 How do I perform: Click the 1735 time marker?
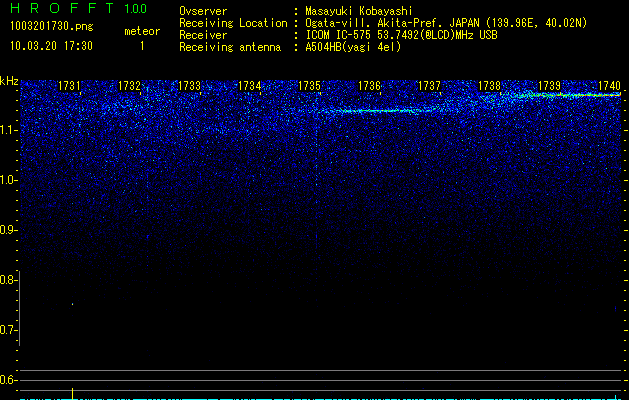309,86
